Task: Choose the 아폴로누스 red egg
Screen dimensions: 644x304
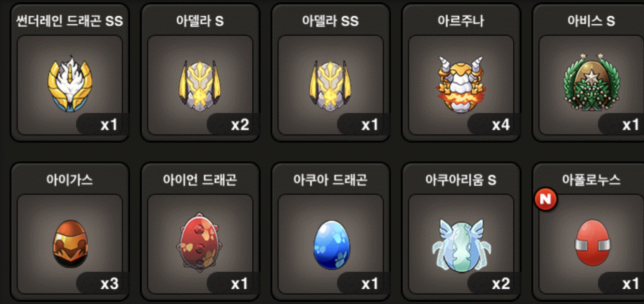Action: (x=593, y=243)
